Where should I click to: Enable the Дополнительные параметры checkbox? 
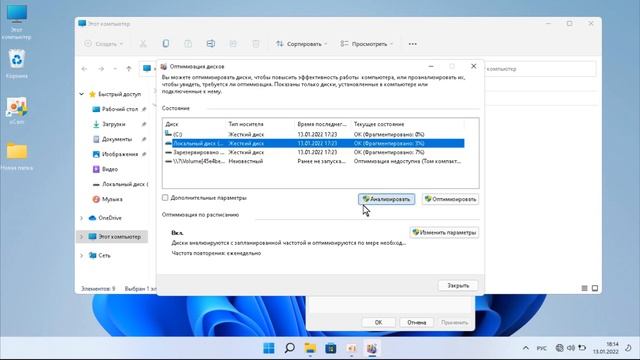coord(165,198)
